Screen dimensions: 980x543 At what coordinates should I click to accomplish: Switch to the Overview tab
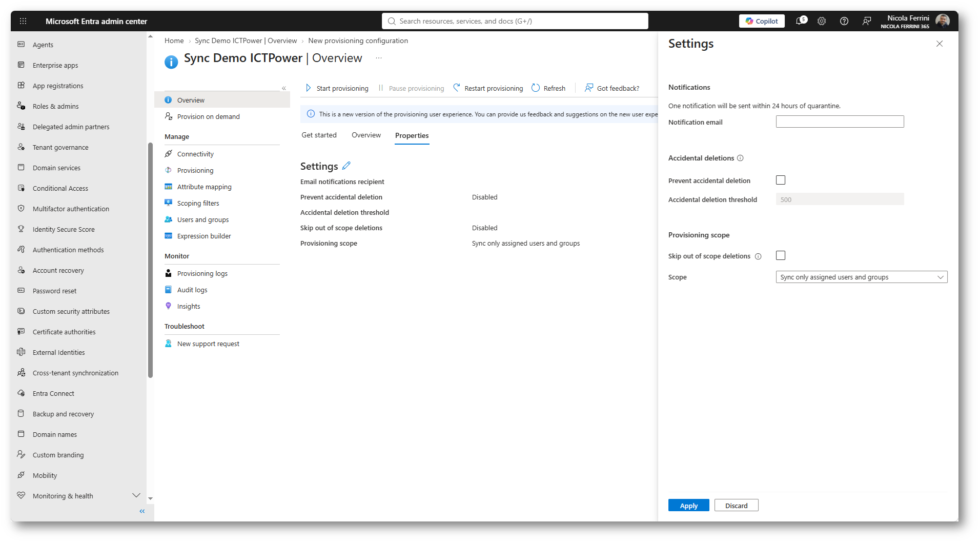pos(366,135)
